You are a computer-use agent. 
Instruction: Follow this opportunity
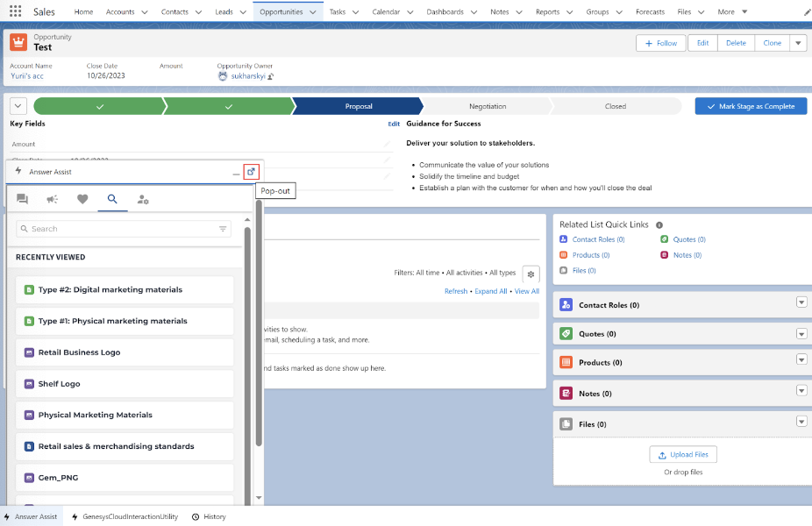coord(661,43)
